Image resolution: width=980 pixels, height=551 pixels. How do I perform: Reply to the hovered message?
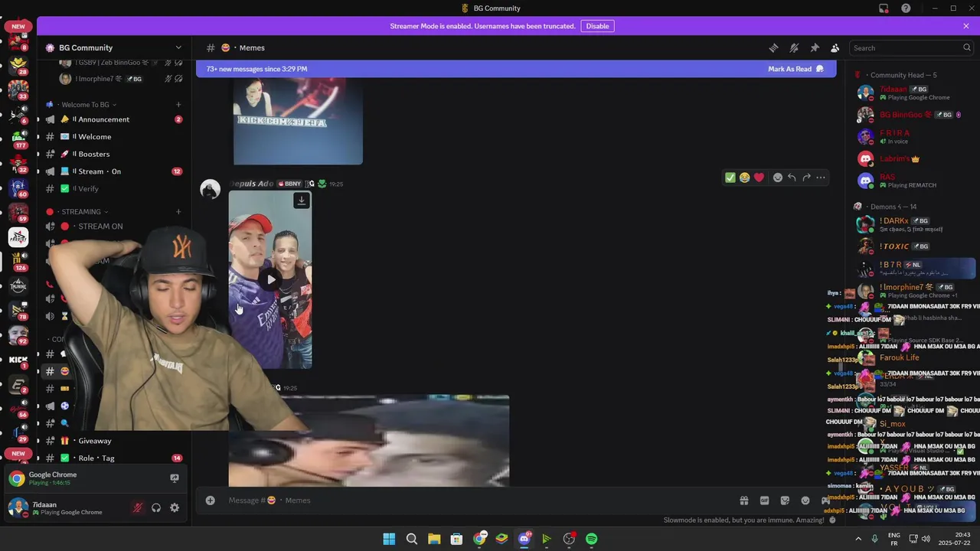click(x=792, y=178)
